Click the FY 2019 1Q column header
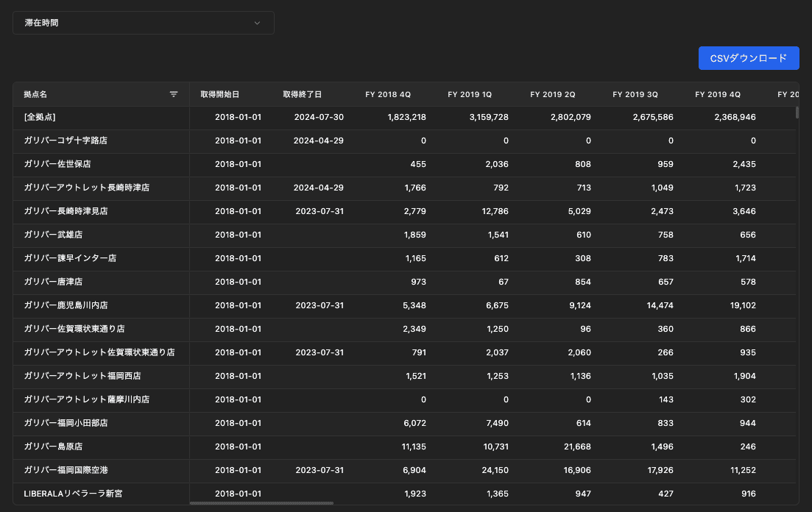This screenshot has height=512, width=812. click(x=470, y=94)
